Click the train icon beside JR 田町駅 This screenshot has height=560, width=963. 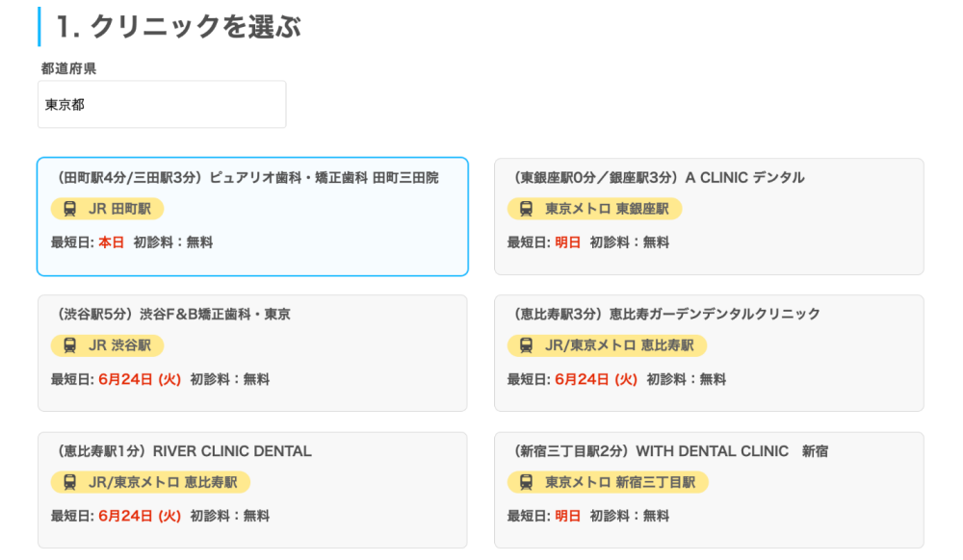pos(70,209)
